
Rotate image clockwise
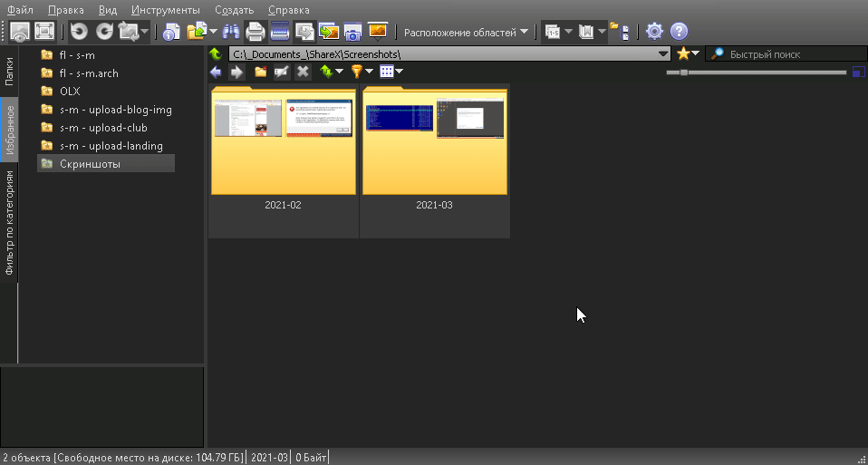click(104, 32)
